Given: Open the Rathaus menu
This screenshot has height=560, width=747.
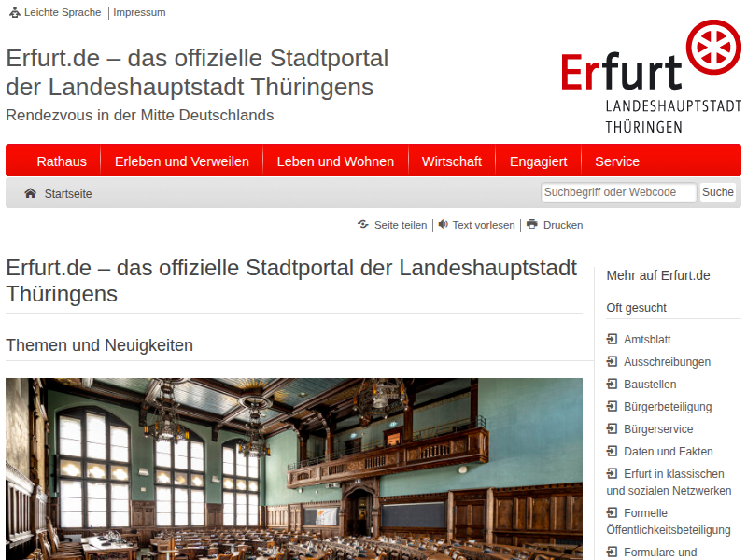Looking at the screenshot, I should pyautogui.click(x=62, y=161).
